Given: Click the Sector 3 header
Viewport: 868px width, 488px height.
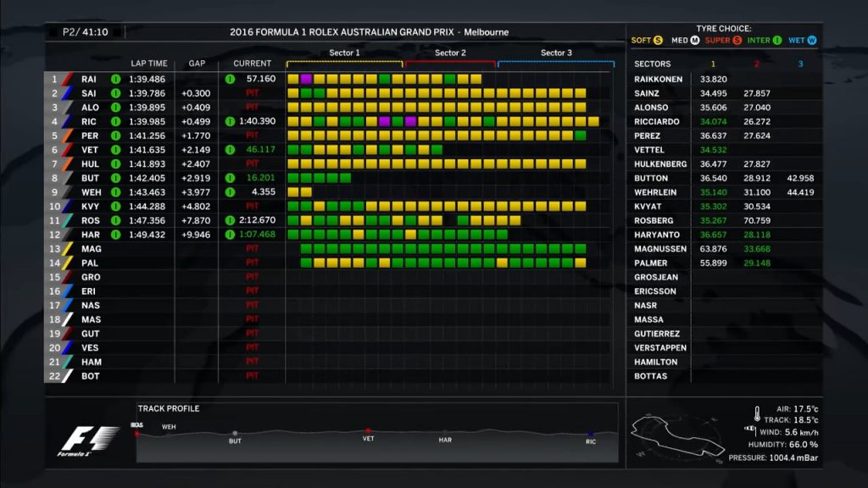Looking at the screenshot, I should (x=556, y=53).
